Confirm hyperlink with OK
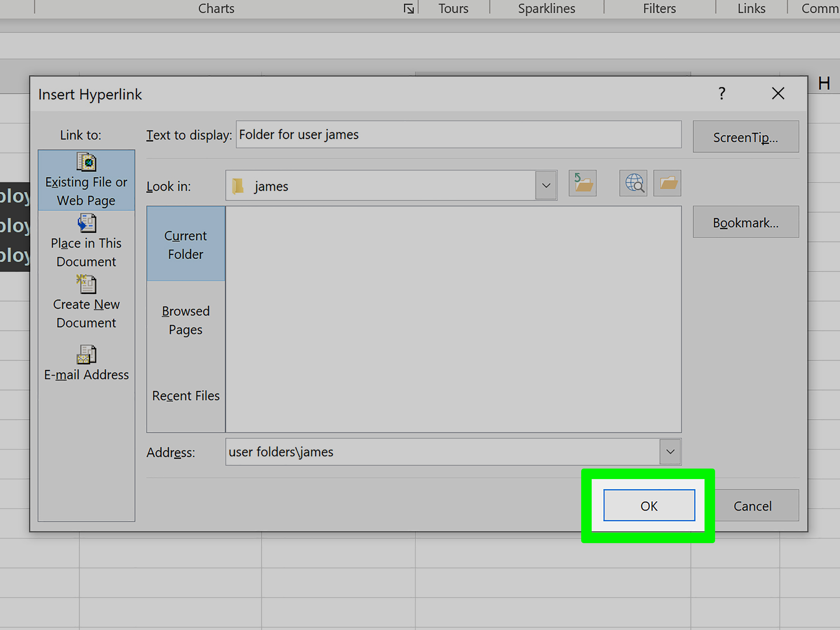The image size is (840, 630). 649,505
